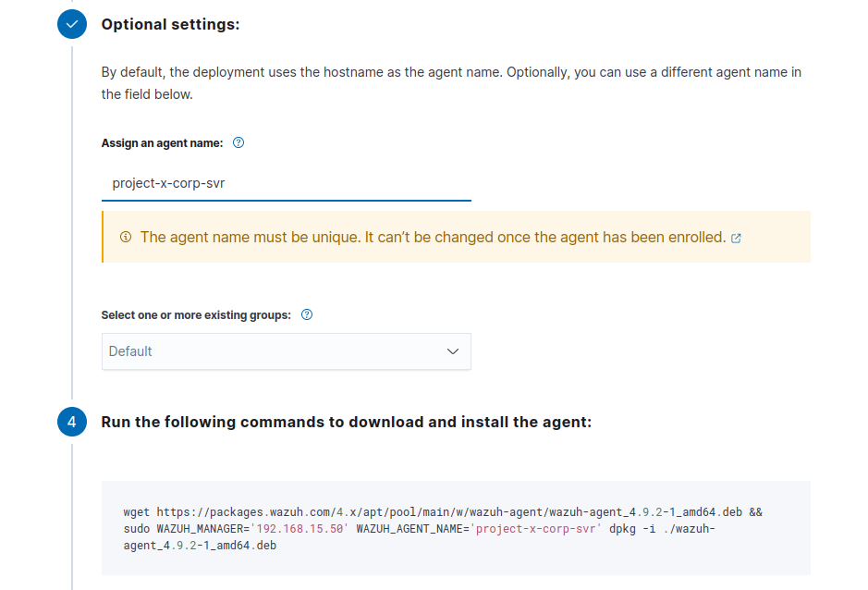
Task: Click the step 3 completed checkmark icon
Action: (x=72, y=24)
